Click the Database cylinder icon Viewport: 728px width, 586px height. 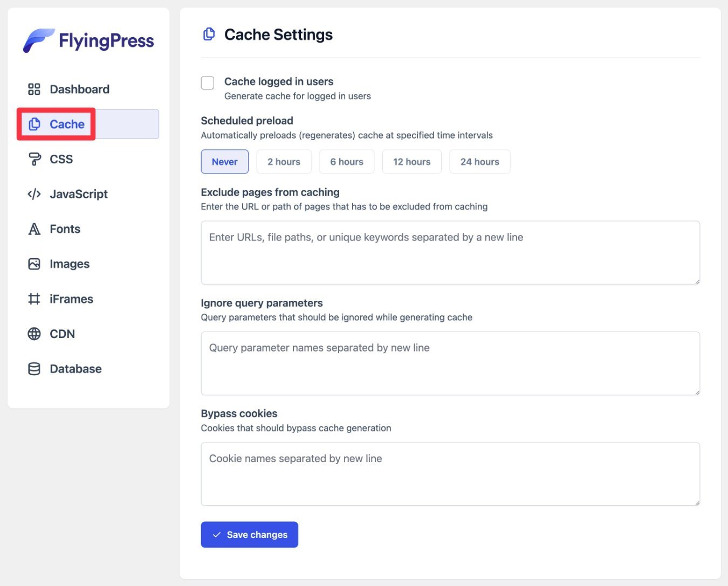point(34,369)
